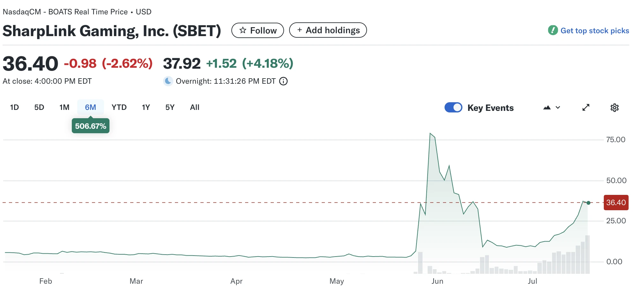644x292 pixels.
Task: Open chart settings gear icon
Action: (x=614, y=108)
